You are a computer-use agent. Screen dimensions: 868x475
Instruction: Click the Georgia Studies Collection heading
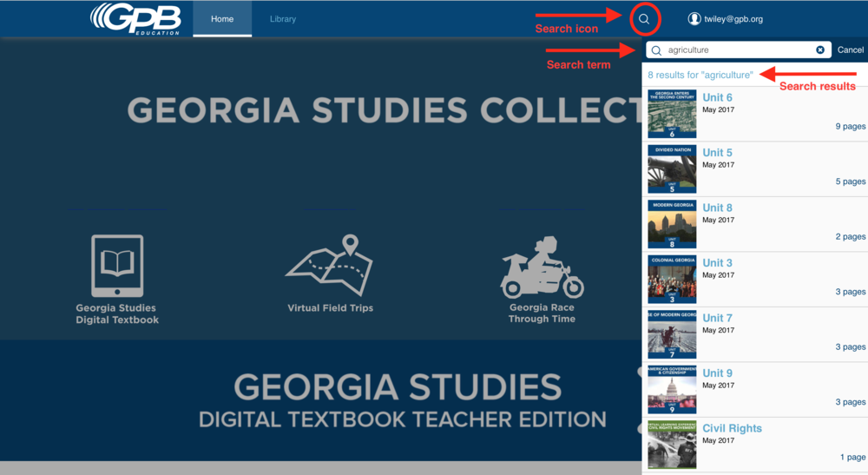click(x=385, y=109)
